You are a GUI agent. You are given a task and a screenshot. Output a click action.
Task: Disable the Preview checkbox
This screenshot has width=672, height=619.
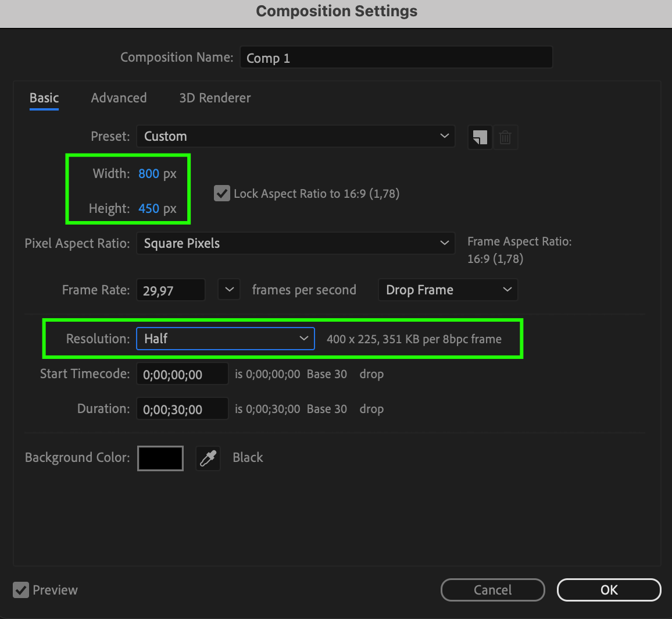point(21,590)
